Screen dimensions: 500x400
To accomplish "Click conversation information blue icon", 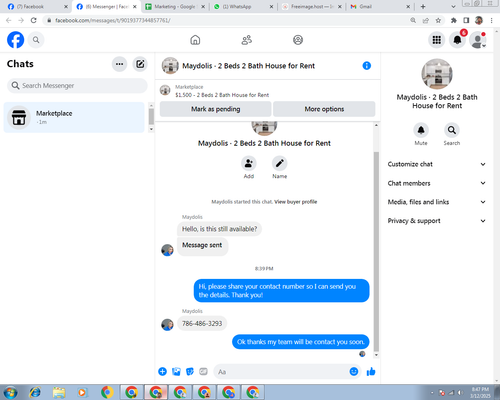I will point(367,66).
